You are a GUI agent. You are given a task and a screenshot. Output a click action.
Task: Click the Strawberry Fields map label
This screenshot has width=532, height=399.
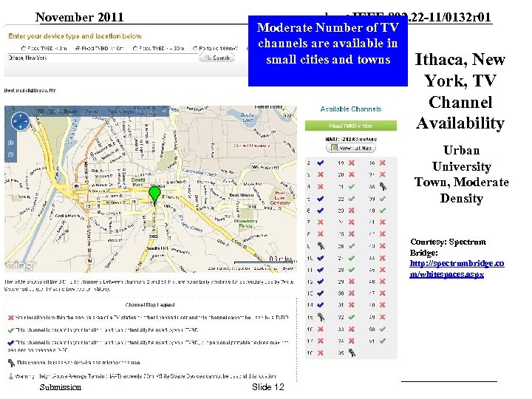tap(245, 223)
